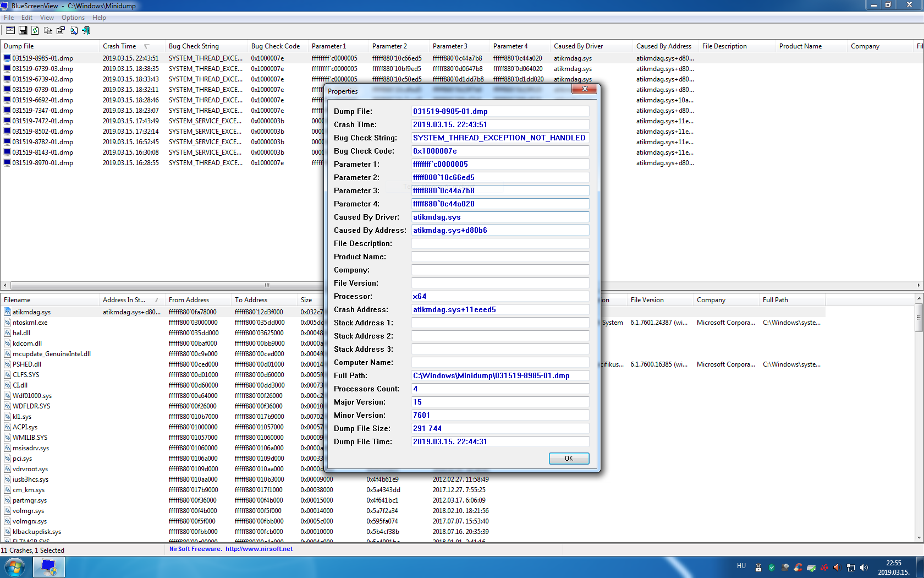Click the HU language indicator
The width and height of the screenshot is (924, 578).
point(741,566)
